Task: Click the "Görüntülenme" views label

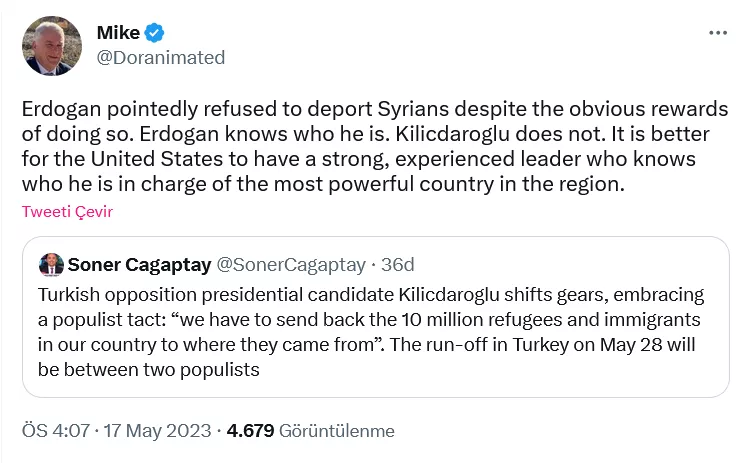Action: [337, 431]
